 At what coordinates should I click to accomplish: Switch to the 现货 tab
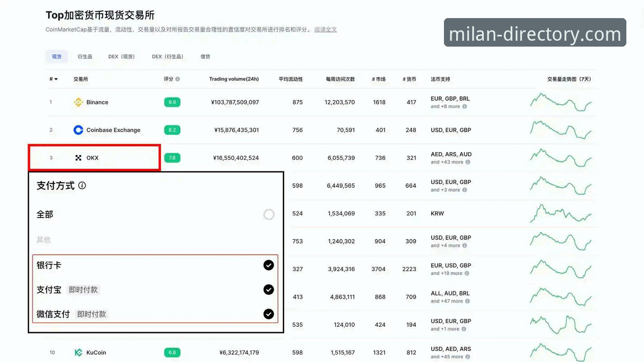click(57, 57)
